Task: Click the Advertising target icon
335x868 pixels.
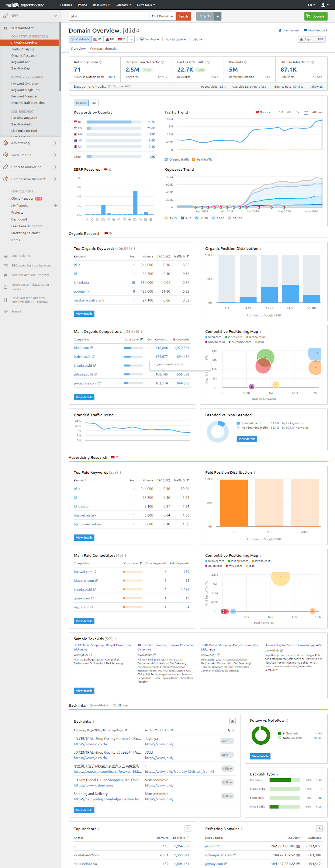Action: [5, 143]
